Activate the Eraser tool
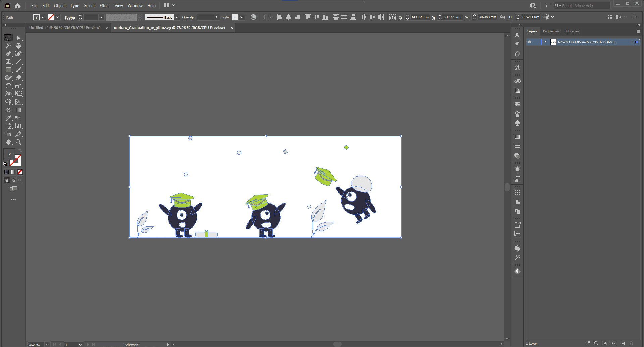 click(19, 78)
